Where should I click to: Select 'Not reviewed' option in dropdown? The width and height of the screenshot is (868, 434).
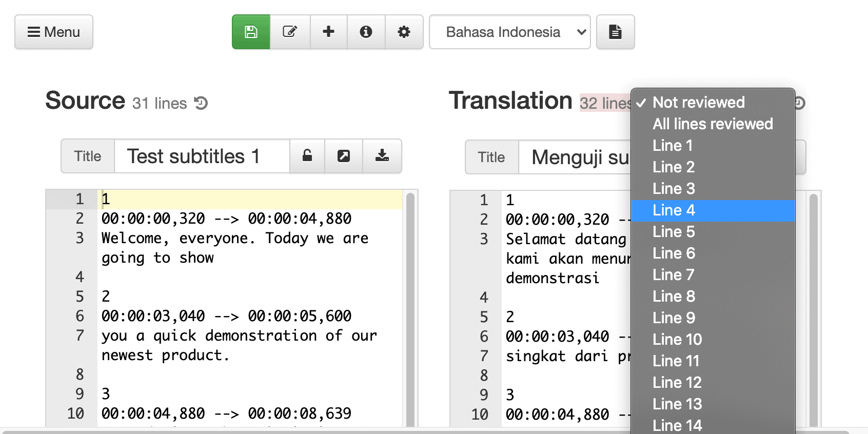698,103
